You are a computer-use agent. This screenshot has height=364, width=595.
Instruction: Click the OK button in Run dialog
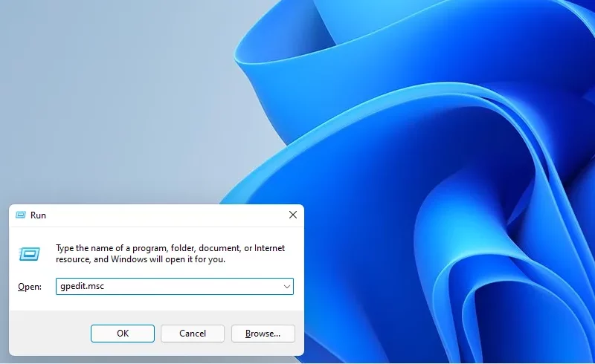[123, 334]
